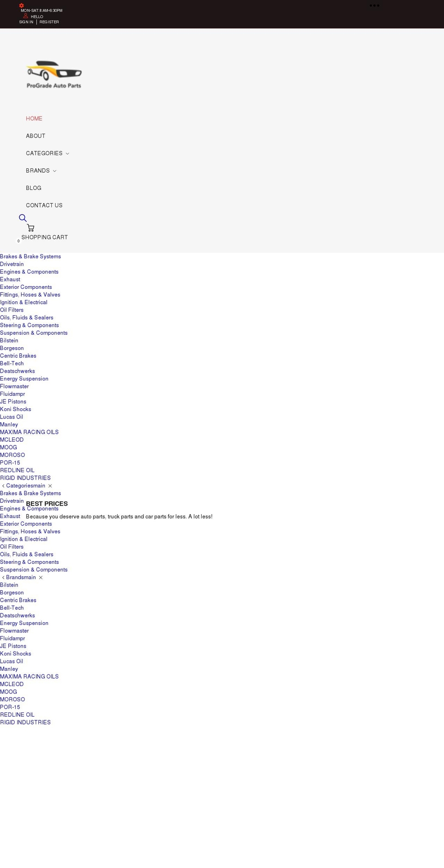Click the SIGN IN link
This screenshot has width=444, height=868.
point(26,22)
